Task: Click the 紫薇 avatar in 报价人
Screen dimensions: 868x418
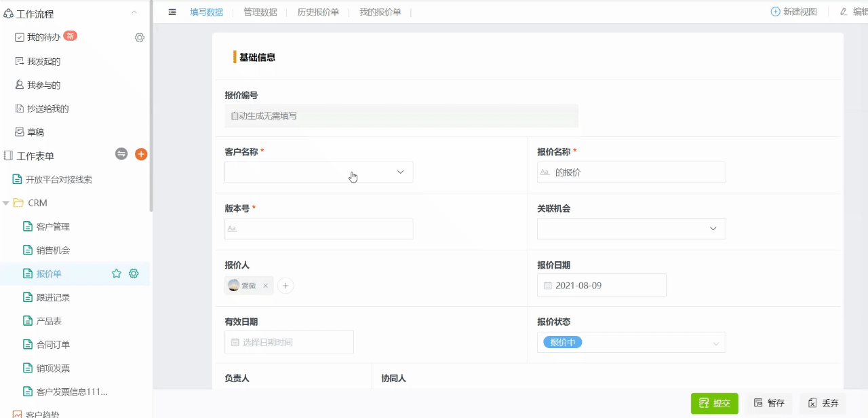Action: coord(234,286)
